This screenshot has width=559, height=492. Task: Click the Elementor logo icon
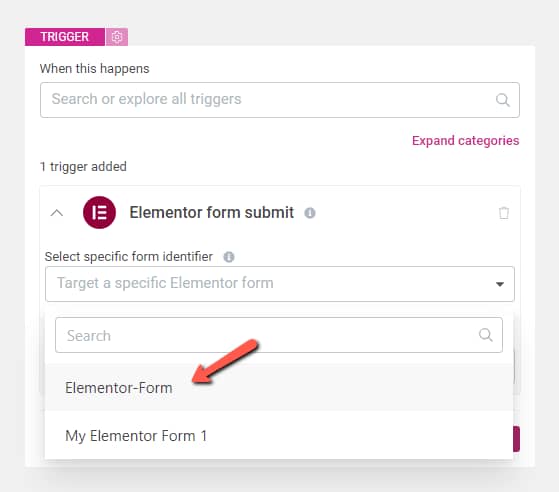coord(99,212)
